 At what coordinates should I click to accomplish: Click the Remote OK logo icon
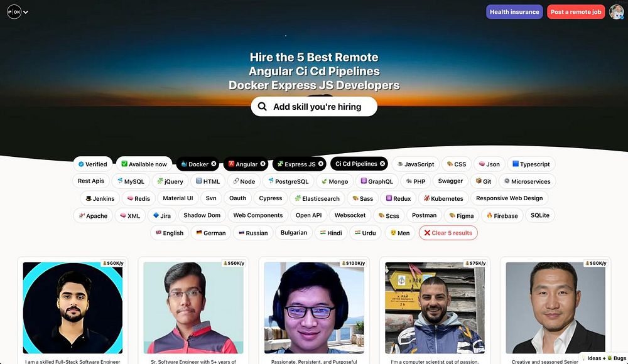(14, 12)
